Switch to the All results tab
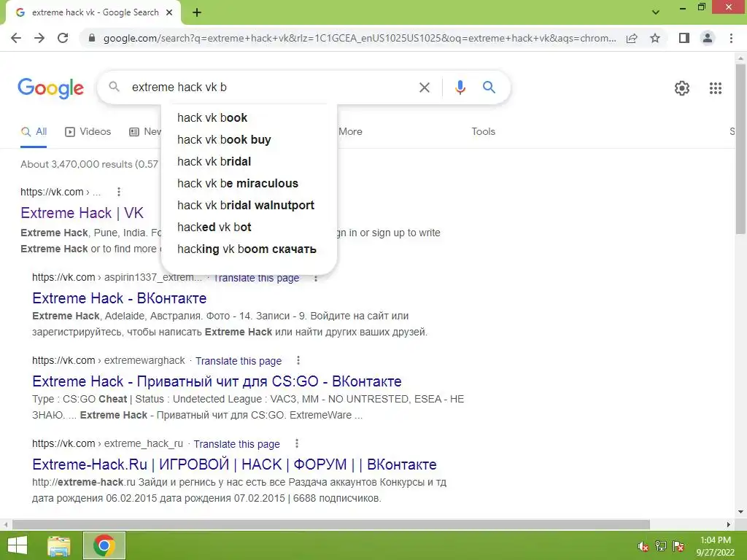Viewport: 747px width, 560px height. pos(34,132)
